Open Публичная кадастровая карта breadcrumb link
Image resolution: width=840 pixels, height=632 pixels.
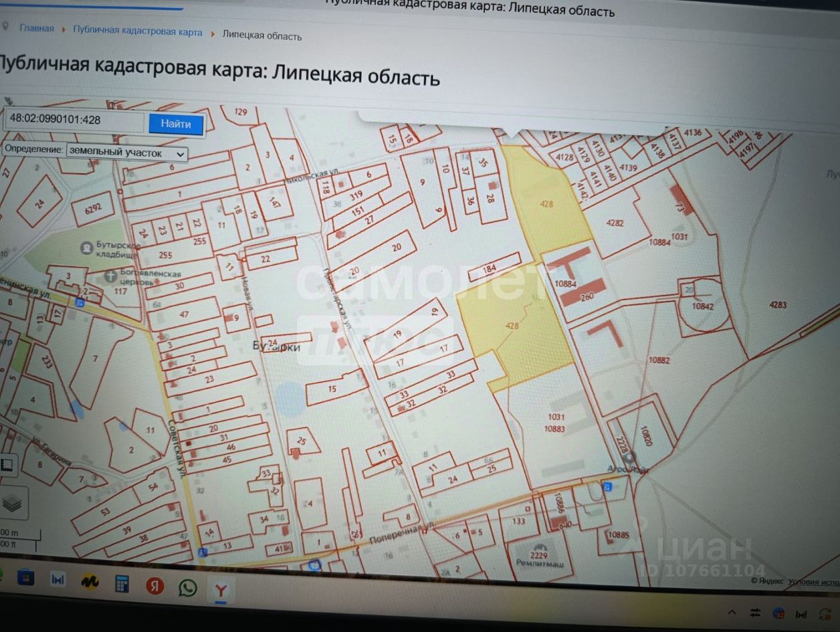(137, 31)
